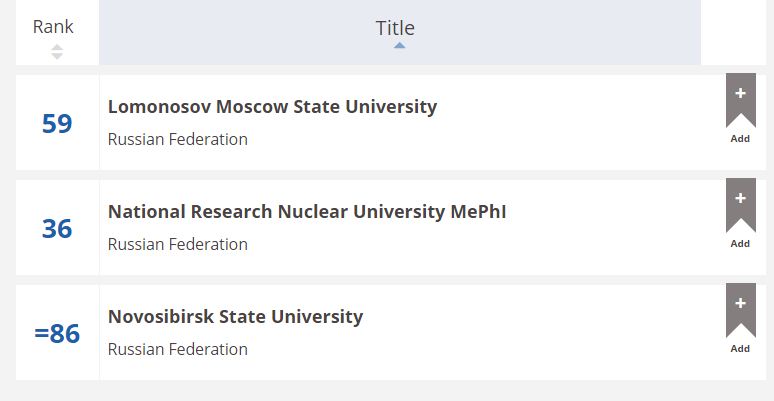
Task: Click the plus bookmark icon for National Research Nuclear University MEPhI
Action: pyautogui.click(x=740, y=205)
